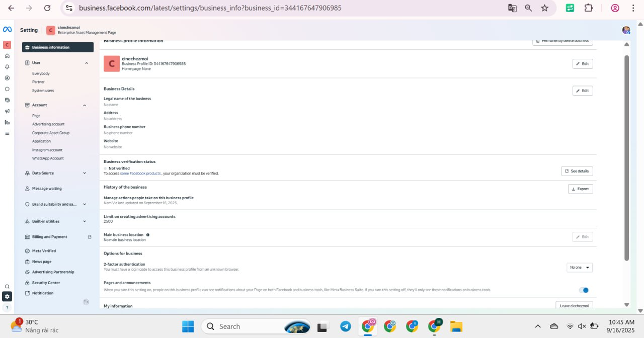This screenshot has width=644, height=338.
Task: Edit the cinechezmoi business profile
Action: click(x=583, y=64)
